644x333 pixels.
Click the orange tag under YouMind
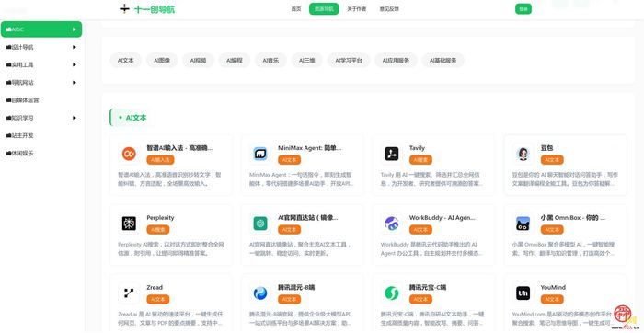(552, 300)
